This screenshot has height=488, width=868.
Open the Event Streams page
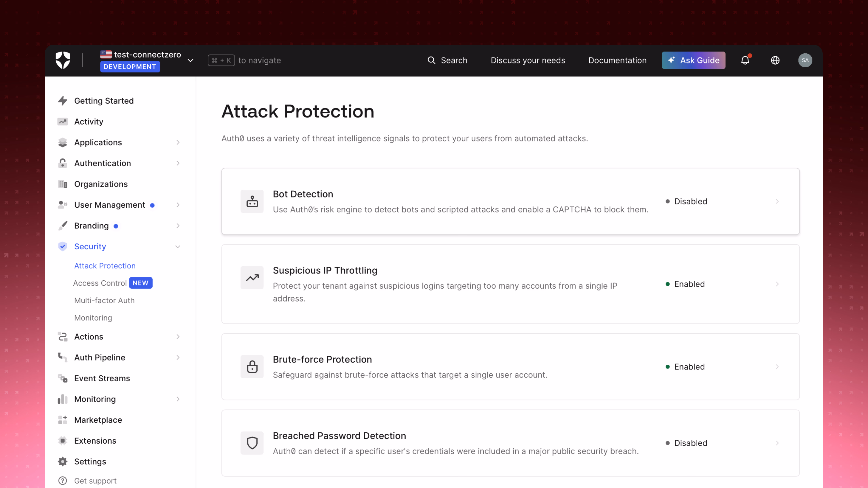point(102,379)
